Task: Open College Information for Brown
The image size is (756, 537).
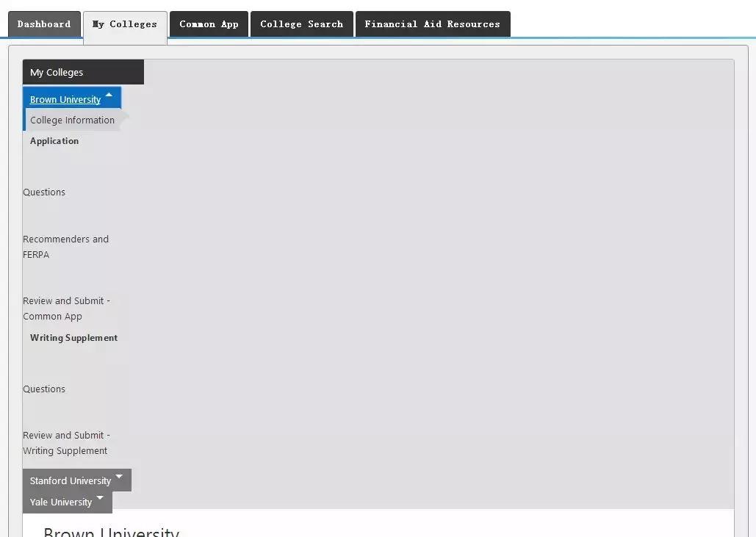Action: pos(72,120)
